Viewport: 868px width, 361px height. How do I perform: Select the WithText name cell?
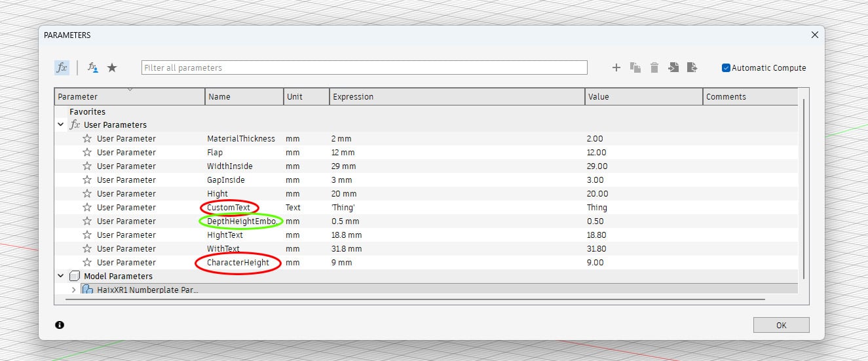coord(223,249)
